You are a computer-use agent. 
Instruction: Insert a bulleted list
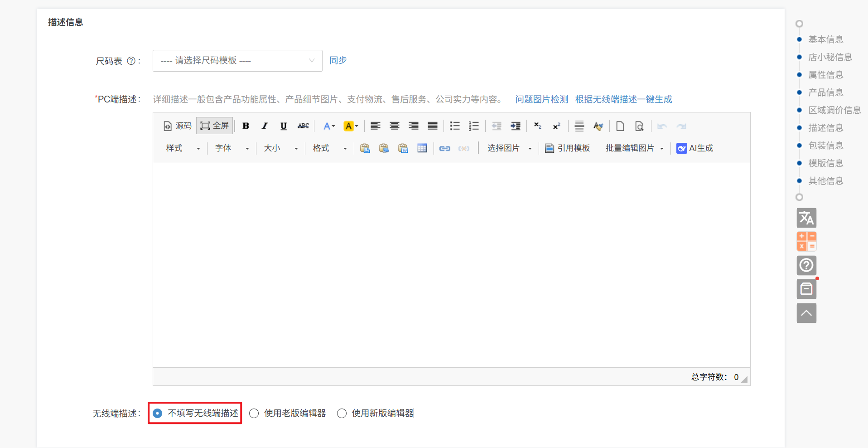point(454,126)
